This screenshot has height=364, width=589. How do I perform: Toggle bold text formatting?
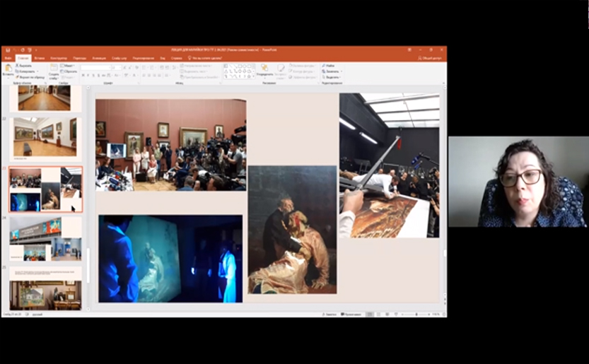point(83,75)
